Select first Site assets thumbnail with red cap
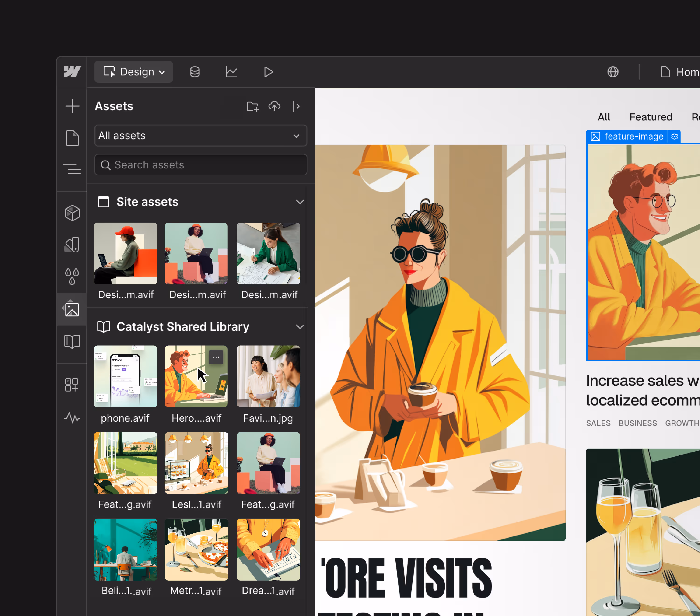 click(x=126, y=253)
